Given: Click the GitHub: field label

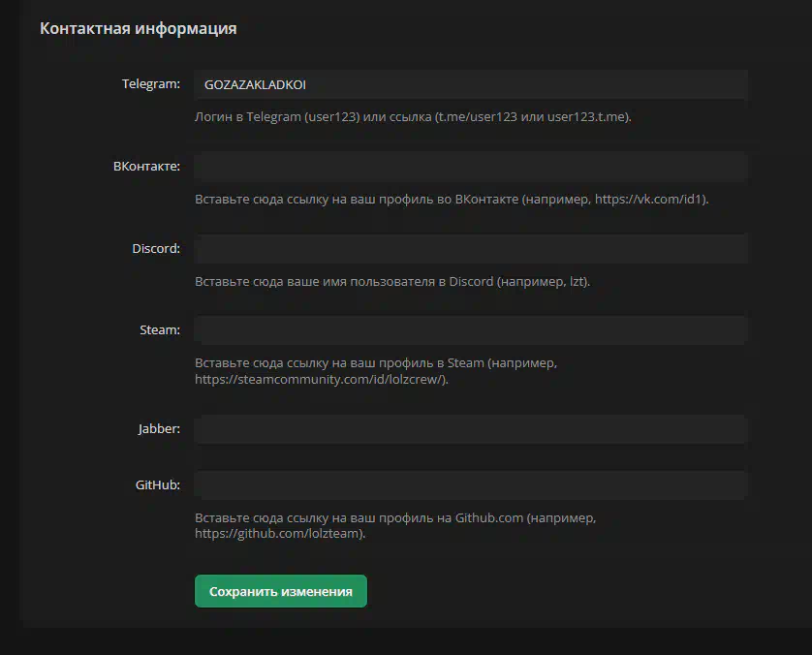Looking at the screenshot, I should 157,484.
